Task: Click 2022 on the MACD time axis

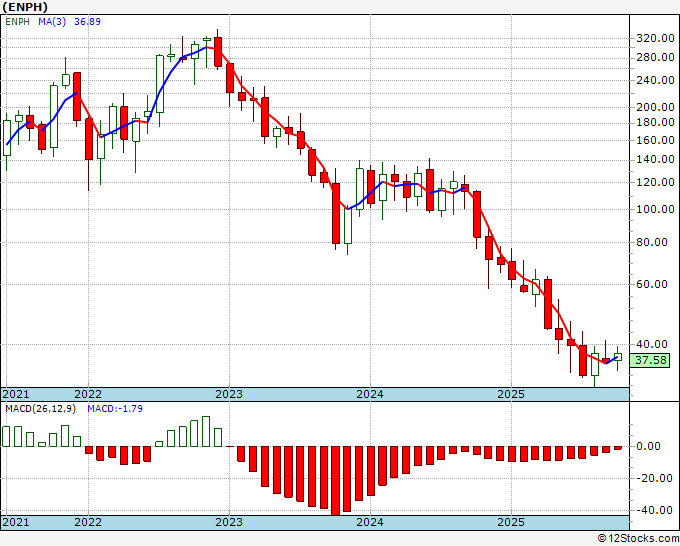Action: pos(88,522)
